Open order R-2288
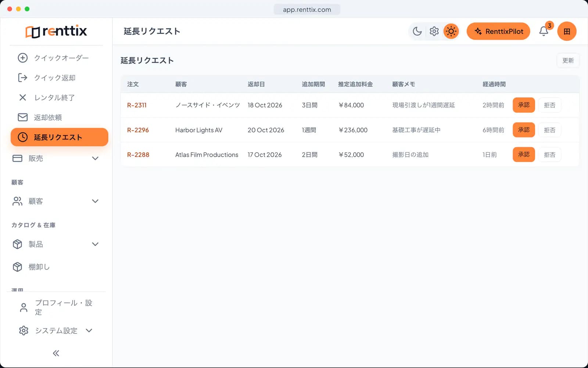The image size is (588, 368). tap(138, 155)
